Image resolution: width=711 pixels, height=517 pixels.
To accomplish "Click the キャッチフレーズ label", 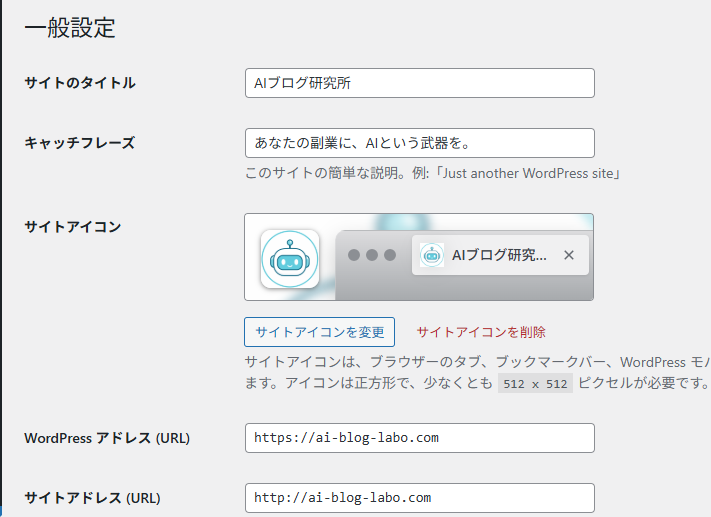I will click(79, 143).
